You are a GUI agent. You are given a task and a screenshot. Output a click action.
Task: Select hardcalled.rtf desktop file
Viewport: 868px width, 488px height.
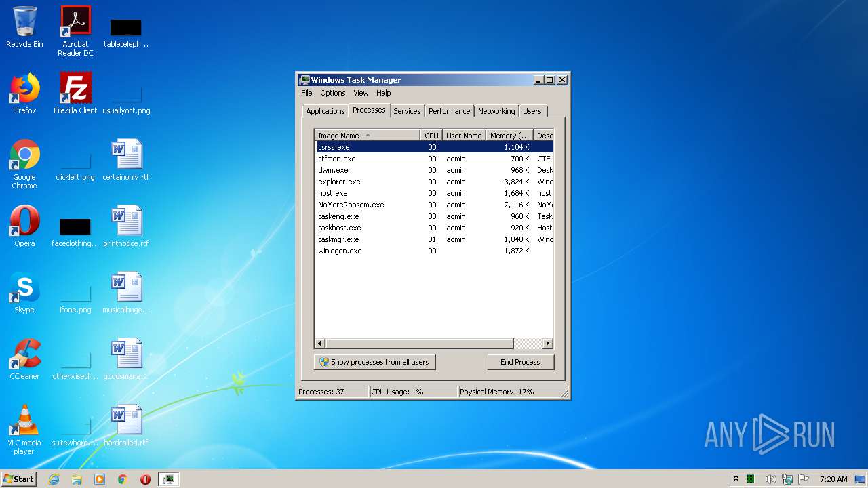[x=126, y=426]
